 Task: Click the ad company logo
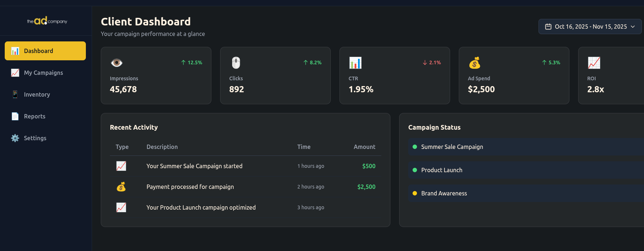47,21
